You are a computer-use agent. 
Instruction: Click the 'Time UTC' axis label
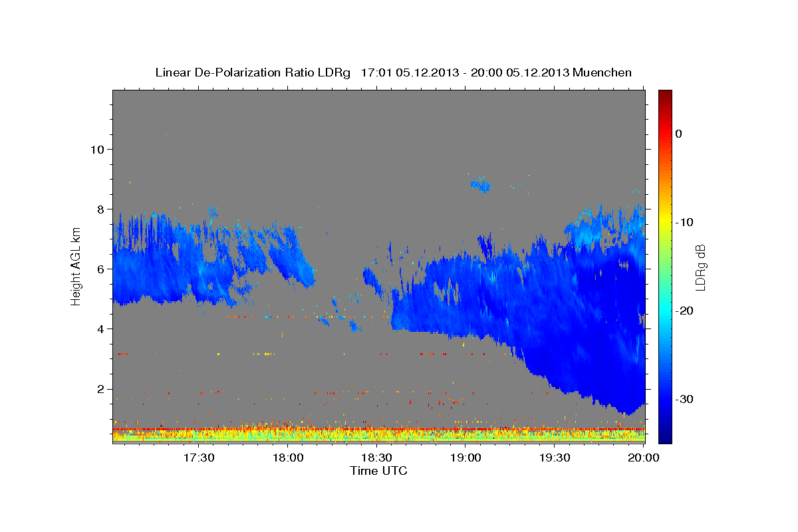click(378, 471)
